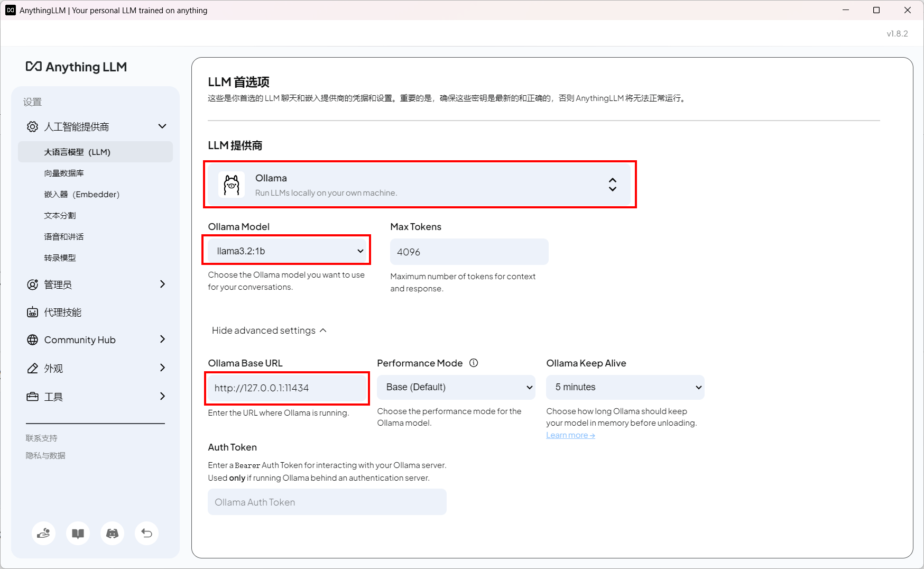Viewport: 924px width, 569px height.
Task: Expand the 工具 section chevron
Action: point(162,396)
